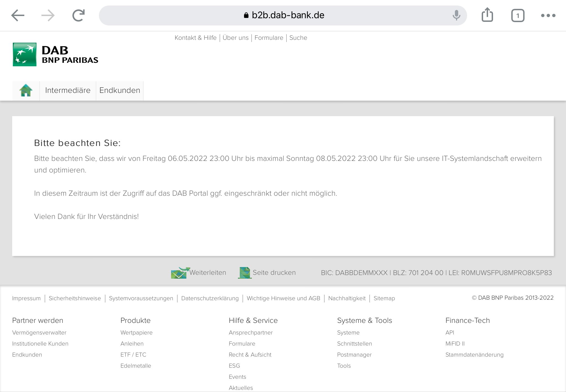
Task: Tap the browser forward arrow
Action: point(48,15)
